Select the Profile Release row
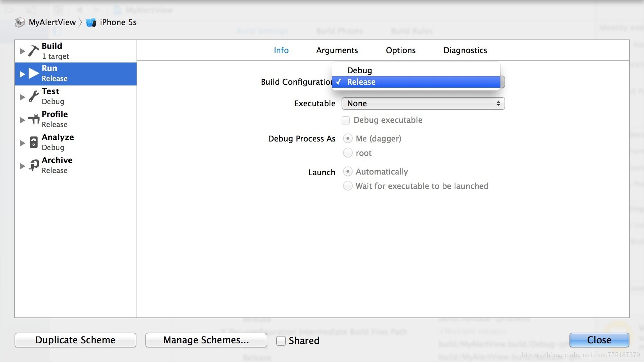 point(76,120)
